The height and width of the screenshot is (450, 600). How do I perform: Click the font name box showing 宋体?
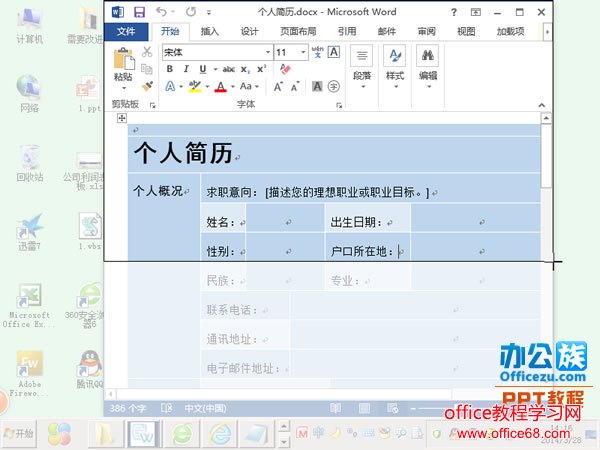(213, 52)
